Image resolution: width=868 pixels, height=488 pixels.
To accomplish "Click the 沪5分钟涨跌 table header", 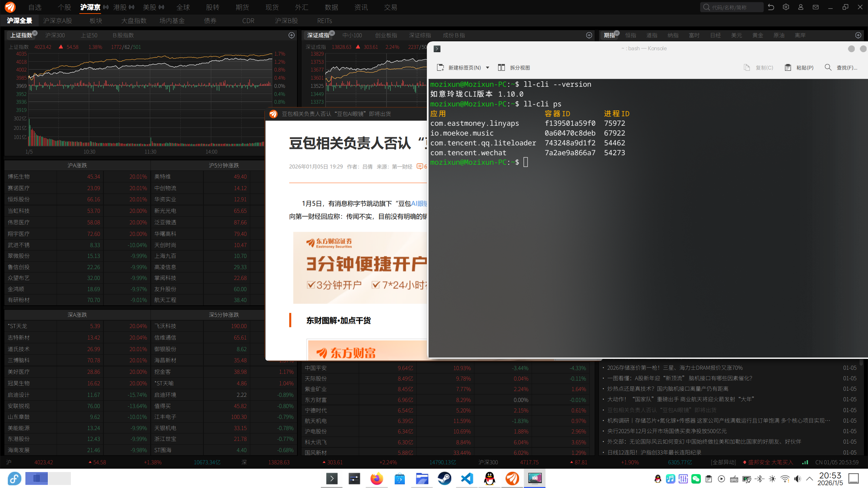I will tap(224, 165).
